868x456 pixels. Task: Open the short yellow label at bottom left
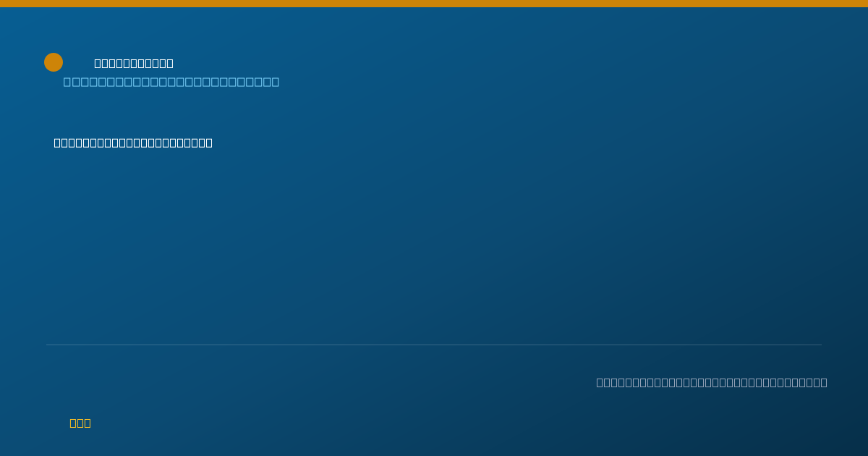80,423
